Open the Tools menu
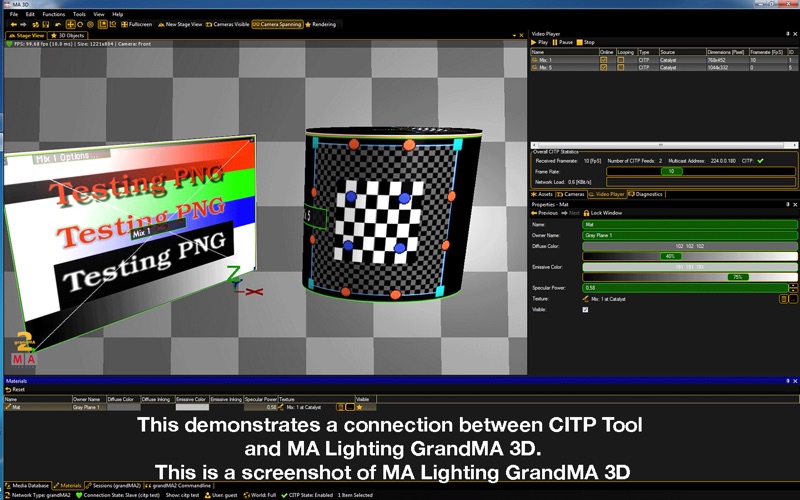The width and height of the screenshot is (800, 500). [79, 14]
